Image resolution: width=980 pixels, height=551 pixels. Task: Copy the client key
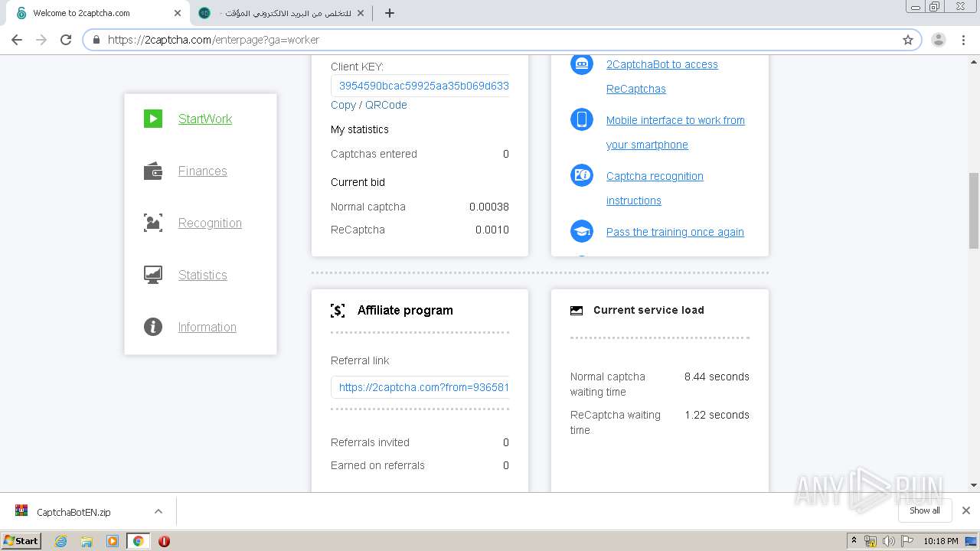(x=343, y=105)
